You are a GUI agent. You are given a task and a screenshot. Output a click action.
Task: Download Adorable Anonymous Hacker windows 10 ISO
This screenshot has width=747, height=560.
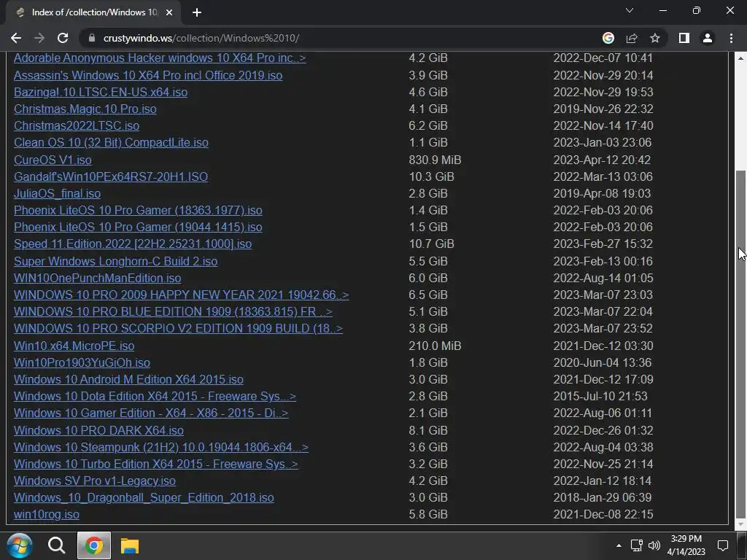[160, 58]
